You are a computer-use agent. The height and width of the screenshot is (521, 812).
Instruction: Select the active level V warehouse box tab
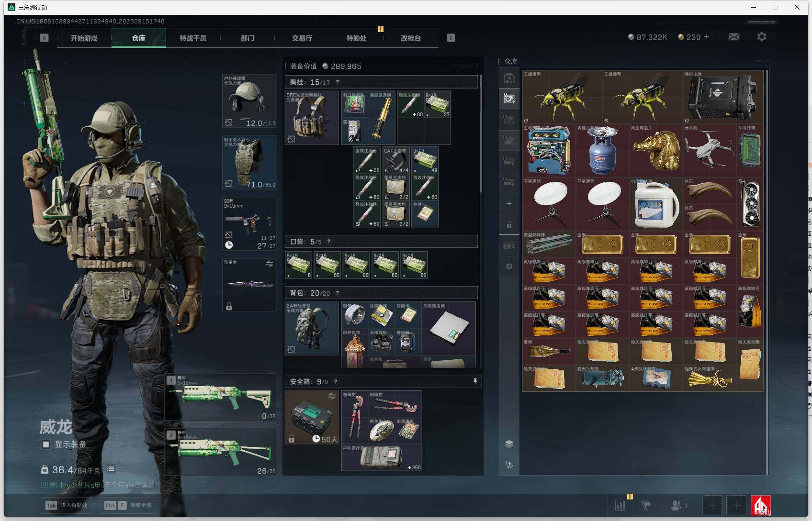point(509,99)
